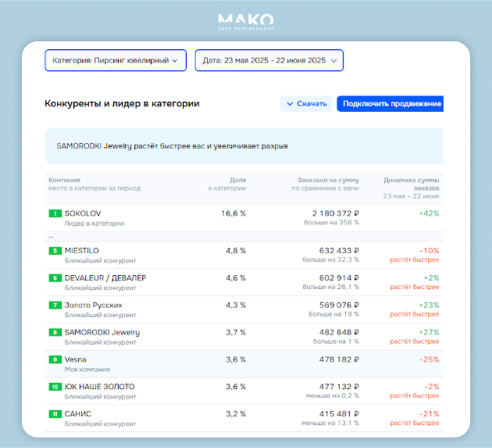Click the MAKO logo at the top

[245, 21]
